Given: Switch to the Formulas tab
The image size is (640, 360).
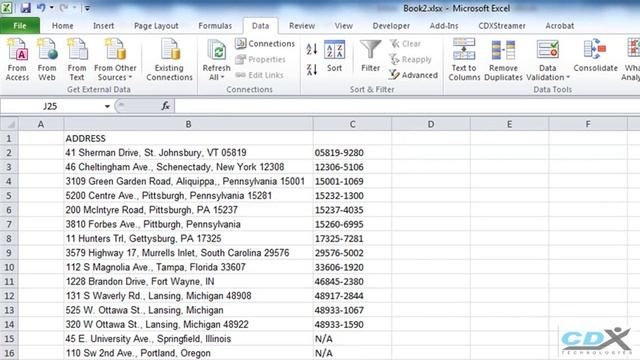Looking at the screenshot, I should pos(215,26).
